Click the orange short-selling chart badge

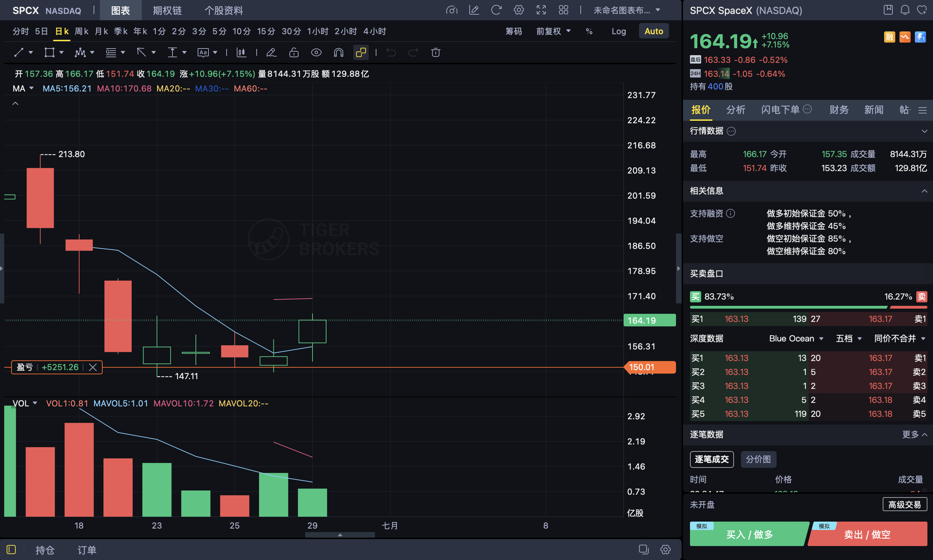[x=905, y=37]
